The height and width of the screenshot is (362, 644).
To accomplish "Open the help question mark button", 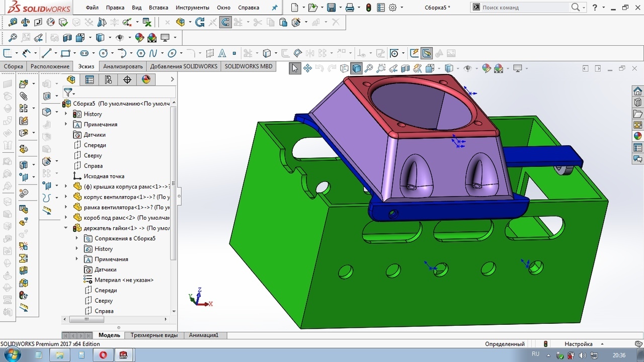I will pyautogui.click(x=595, y=8).
